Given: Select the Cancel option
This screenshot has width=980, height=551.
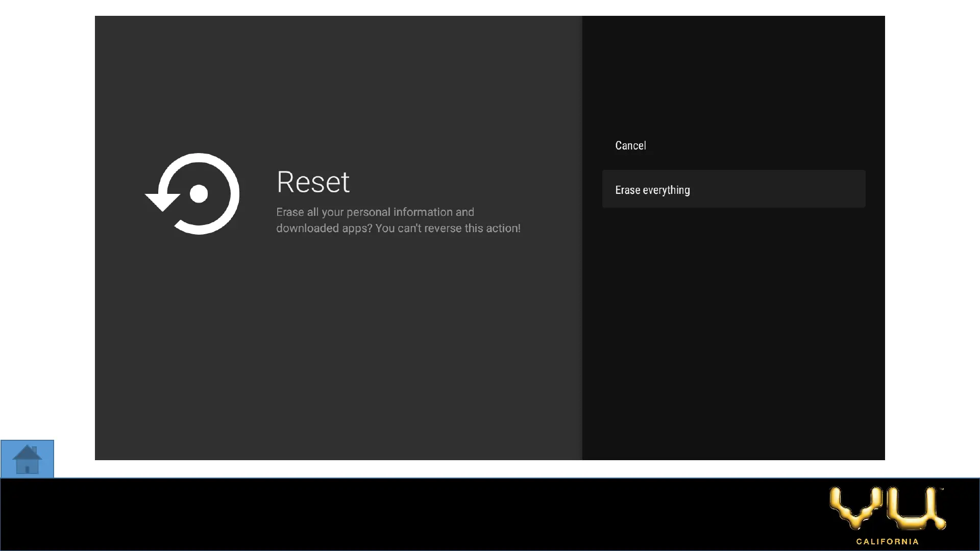Looking at the screenshot, I should (630, 145).
